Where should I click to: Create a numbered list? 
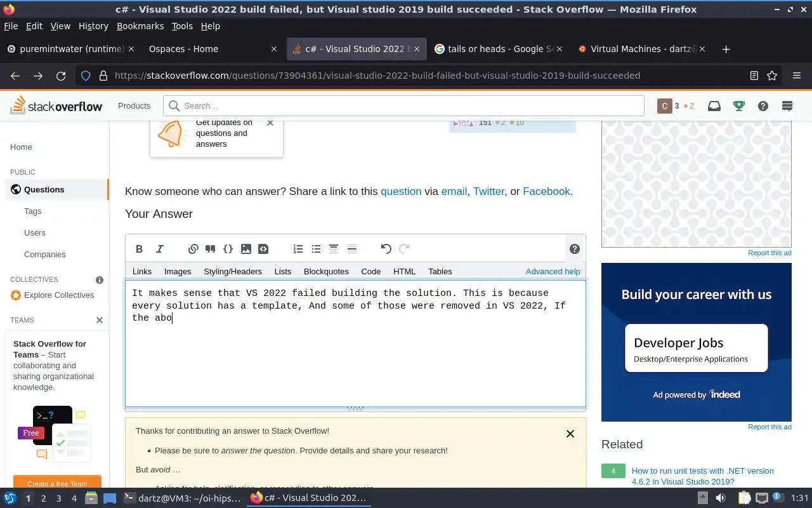(x=298, y=249)
